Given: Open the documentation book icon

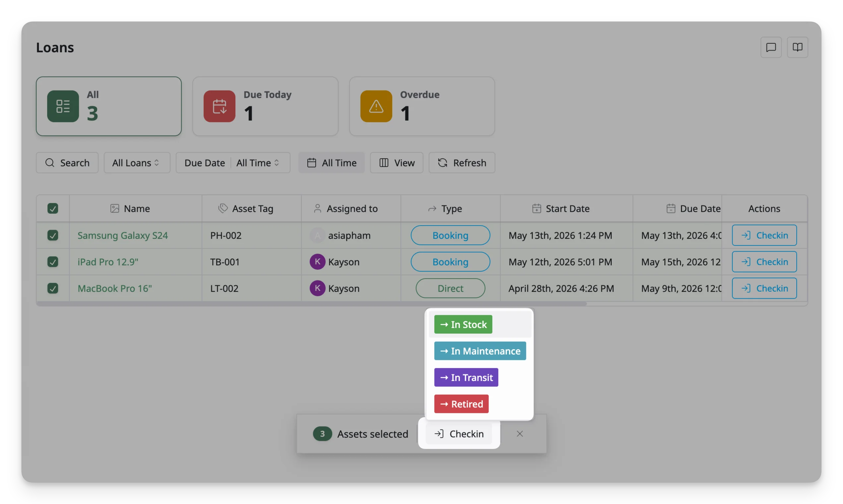Looking at the screenshot, I should pyautogui.click(x=797, y=47).
